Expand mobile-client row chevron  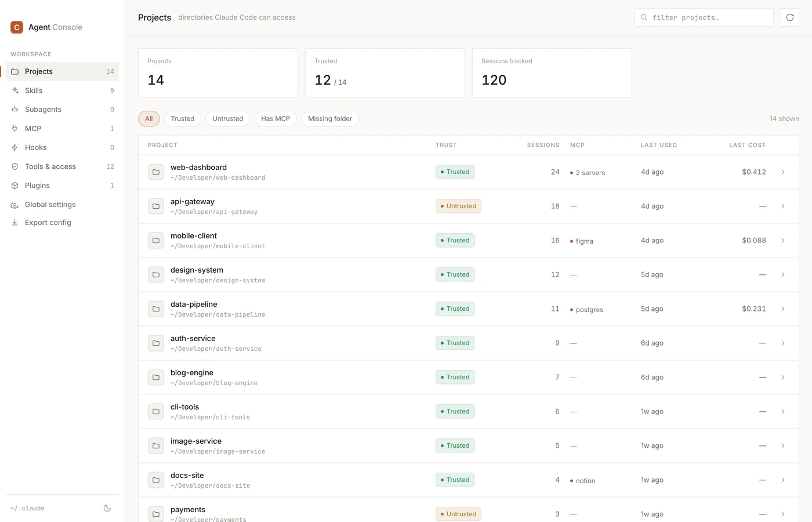(783, 241)
